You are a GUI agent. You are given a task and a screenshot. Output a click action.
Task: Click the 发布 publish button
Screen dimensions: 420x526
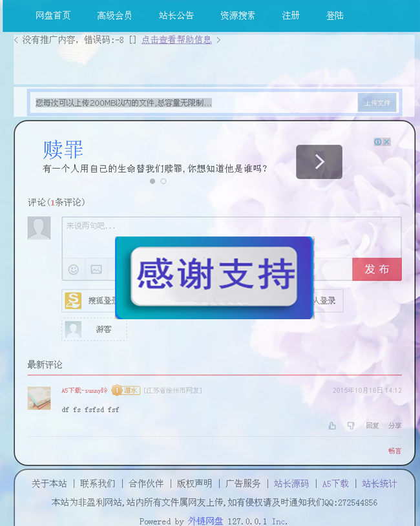[377, 269]
